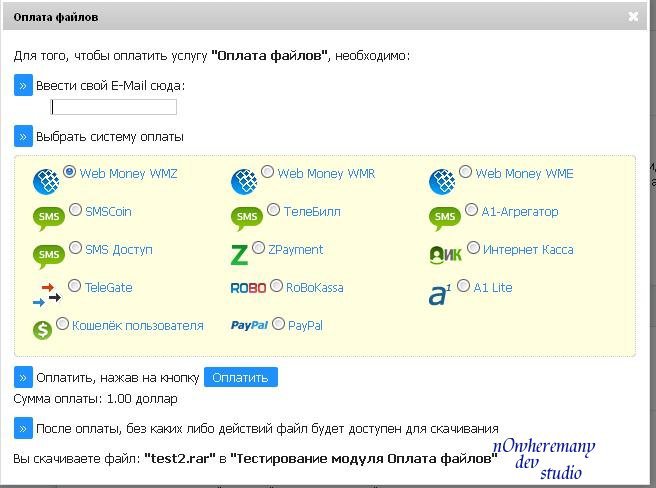Select the A1 Lite radio button
This screenshot has width=656, height=488.
click(464, 286)
